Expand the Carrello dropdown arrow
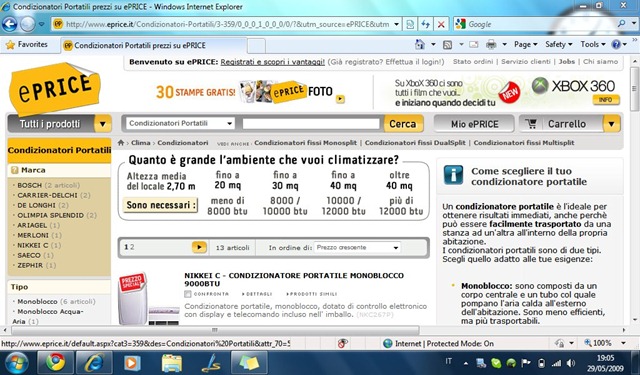This screenshot has width=640, height=375. [611, 124]
